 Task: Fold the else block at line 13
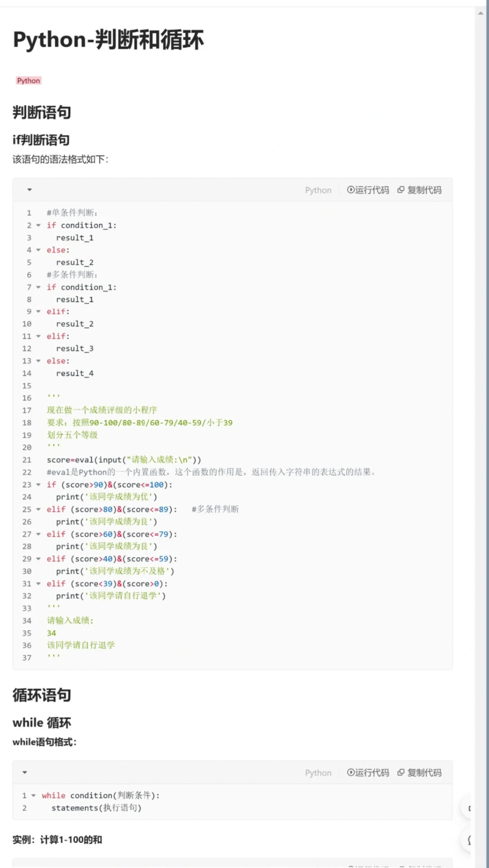click(38, 361)
